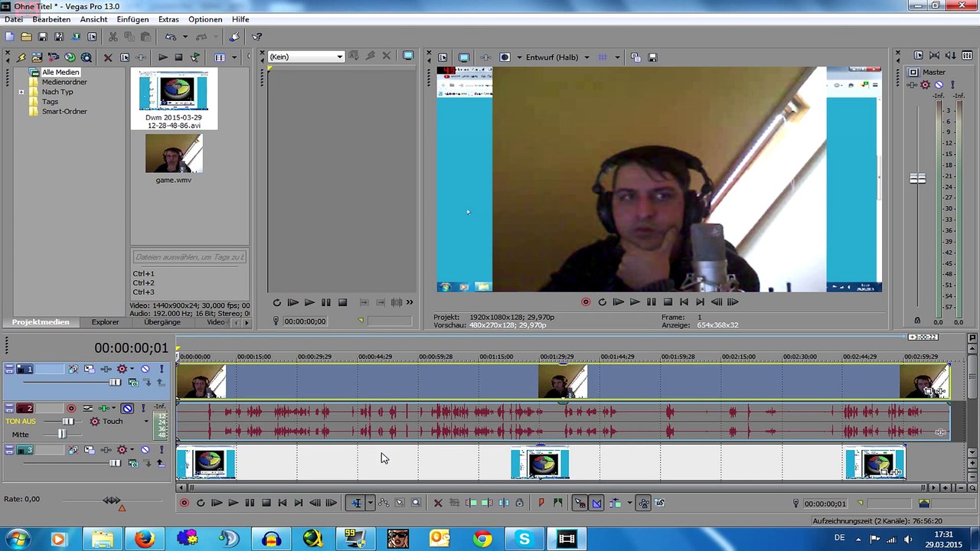Open the Einfügen menu

click(x=132, y=19)
